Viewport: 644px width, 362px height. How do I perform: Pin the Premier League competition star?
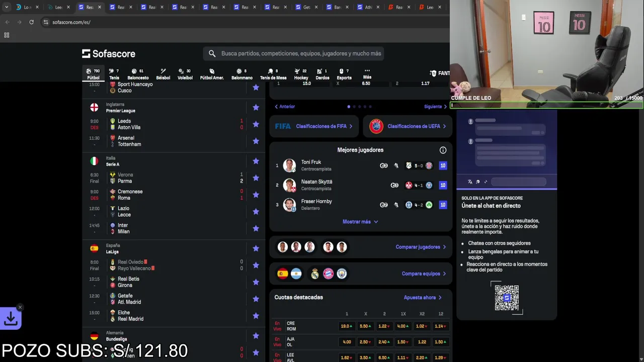[256, 107]
